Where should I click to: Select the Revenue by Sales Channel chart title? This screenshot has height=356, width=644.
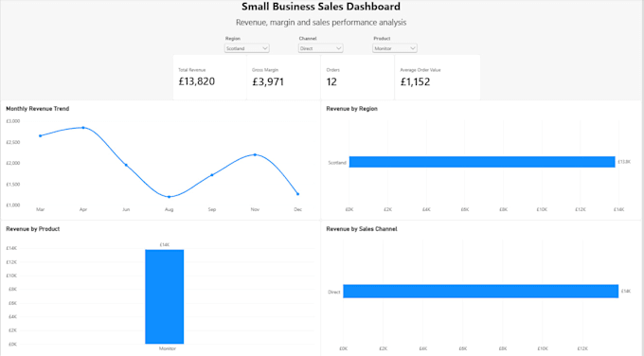[362, 229]
